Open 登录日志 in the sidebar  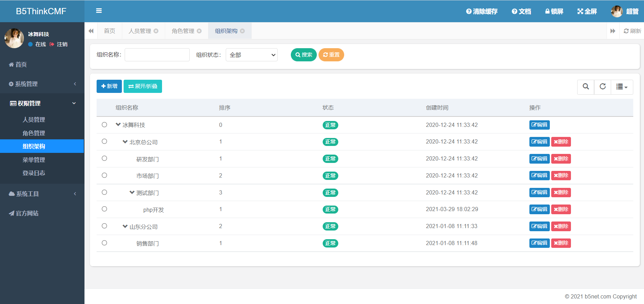pos(34,173)
